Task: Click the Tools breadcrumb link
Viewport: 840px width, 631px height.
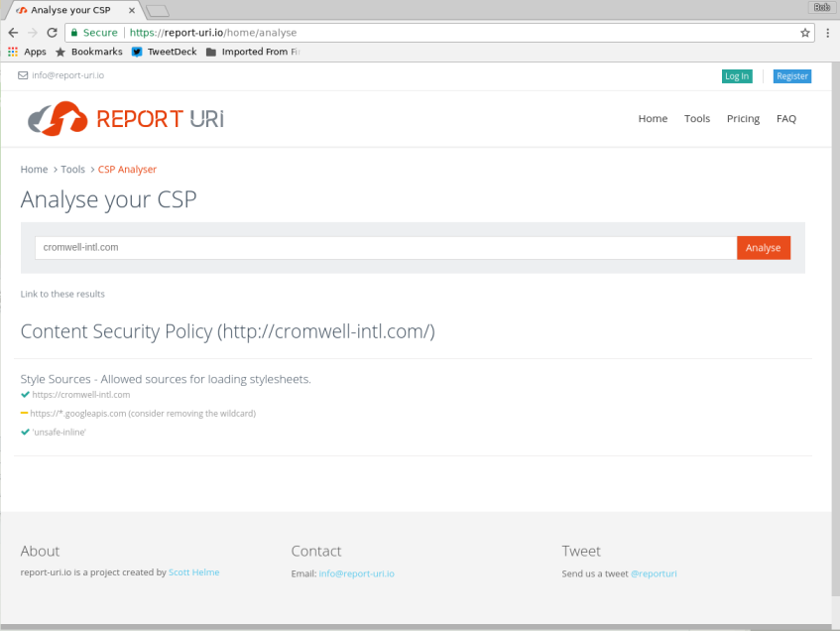Action: (72, 170)
